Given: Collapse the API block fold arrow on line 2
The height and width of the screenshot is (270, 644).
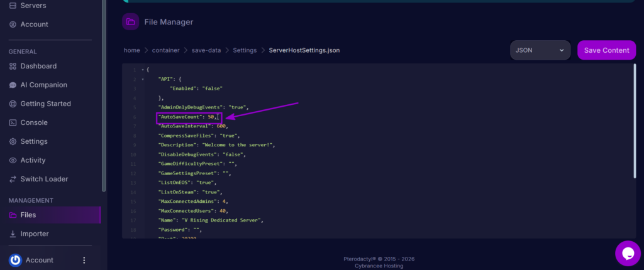Looking at the screenshot, I should tap(143, 79).
